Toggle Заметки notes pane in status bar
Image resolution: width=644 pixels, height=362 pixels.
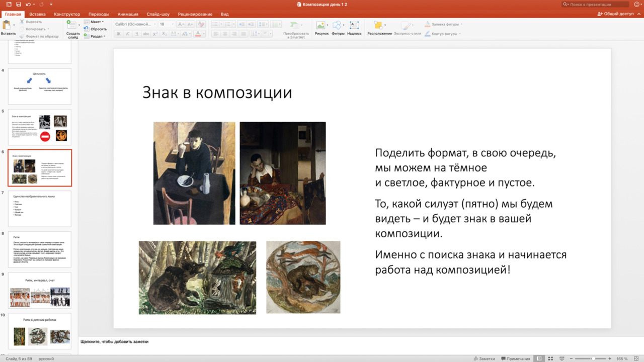484,358
